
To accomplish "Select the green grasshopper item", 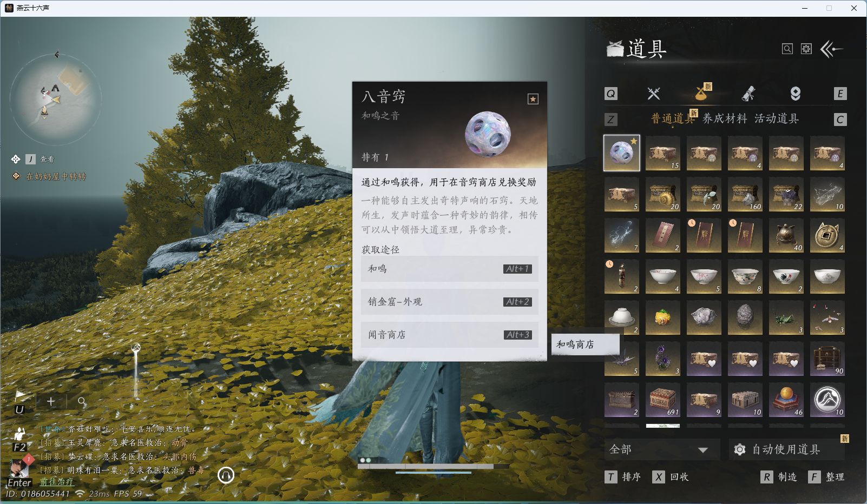I will coord(786,317).
